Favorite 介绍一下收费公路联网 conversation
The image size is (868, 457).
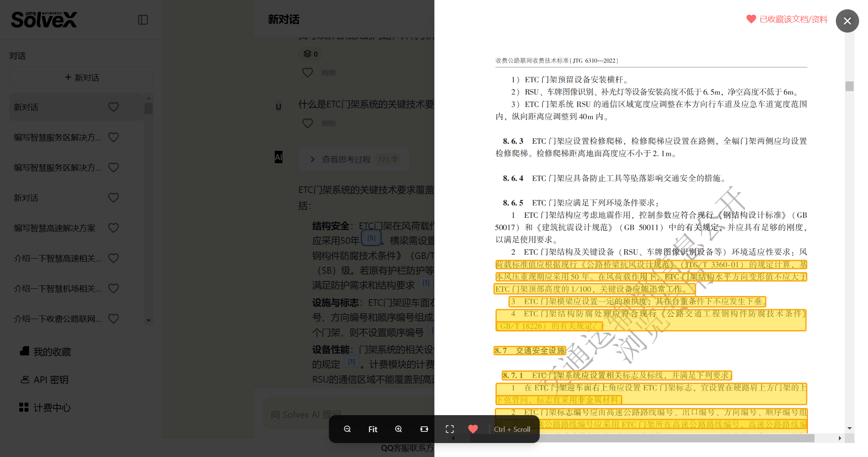114,319
